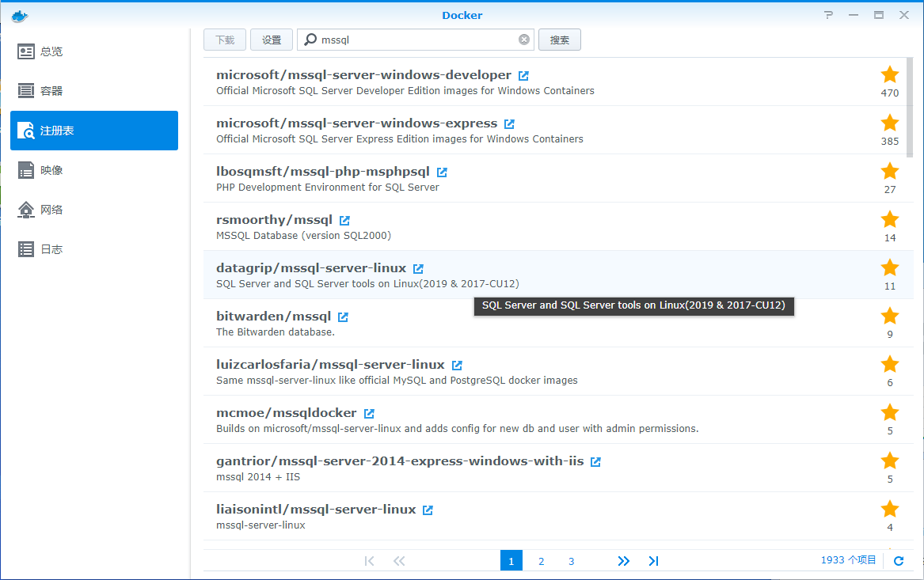The height and width of the screenshot is (580, 924).
Task: Open external link for bitwarden/mssql
Action: (343, 317)
